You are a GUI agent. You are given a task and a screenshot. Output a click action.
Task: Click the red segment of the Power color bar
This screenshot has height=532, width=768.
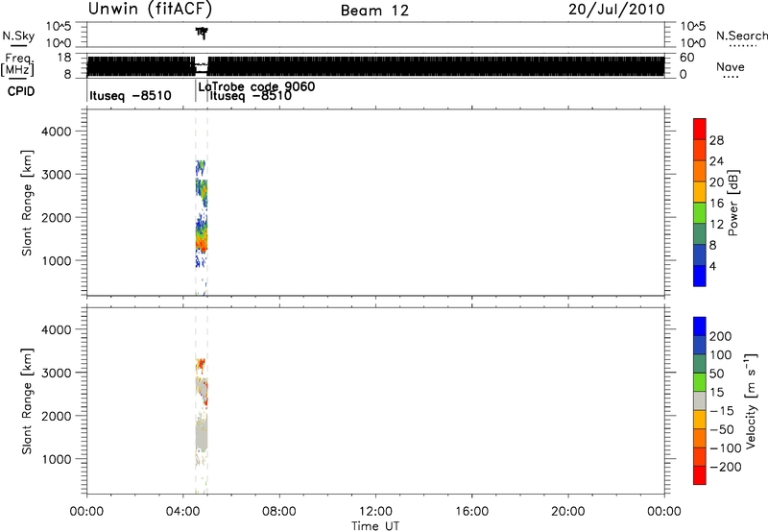pos(700,129)
